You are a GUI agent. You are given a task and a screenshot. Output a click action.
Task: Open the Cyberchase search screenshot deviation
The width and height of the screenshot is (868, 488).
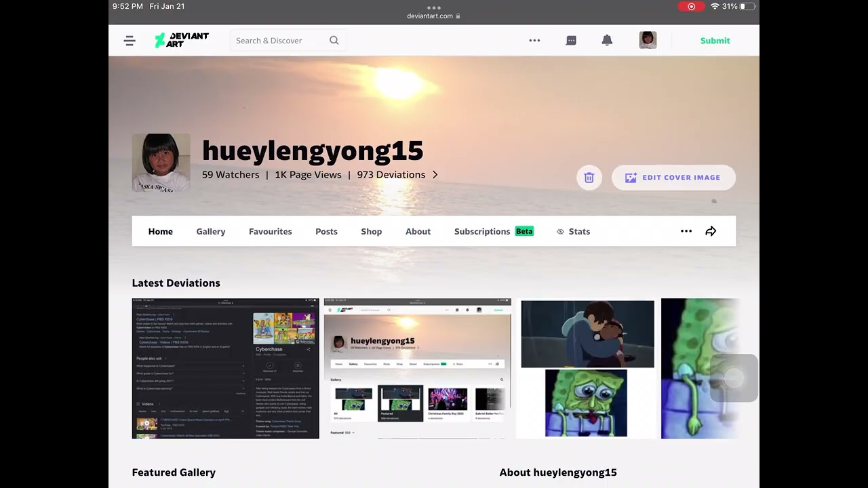click(x=225, y=369)
